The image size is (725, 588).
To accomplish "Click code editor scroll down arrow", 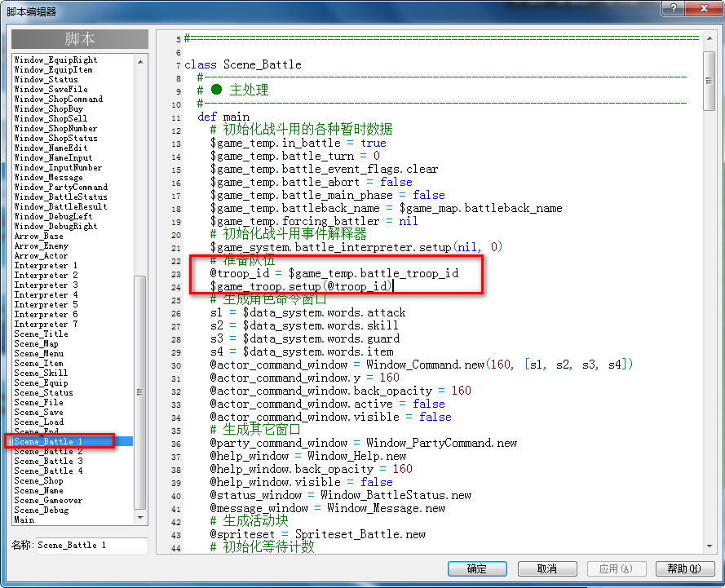I will tap(710, 546).
